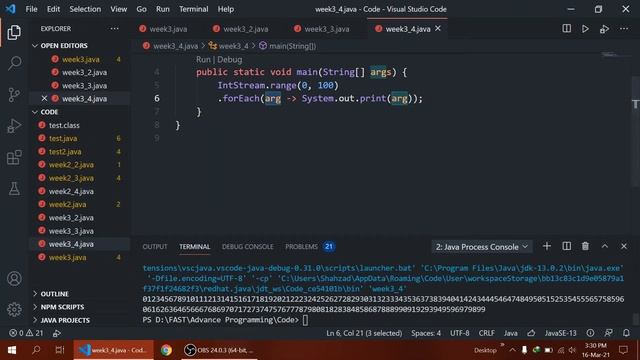Open notifications bell in status bar
This screenshot has width=640, height=360.
(x=626, y=333)
